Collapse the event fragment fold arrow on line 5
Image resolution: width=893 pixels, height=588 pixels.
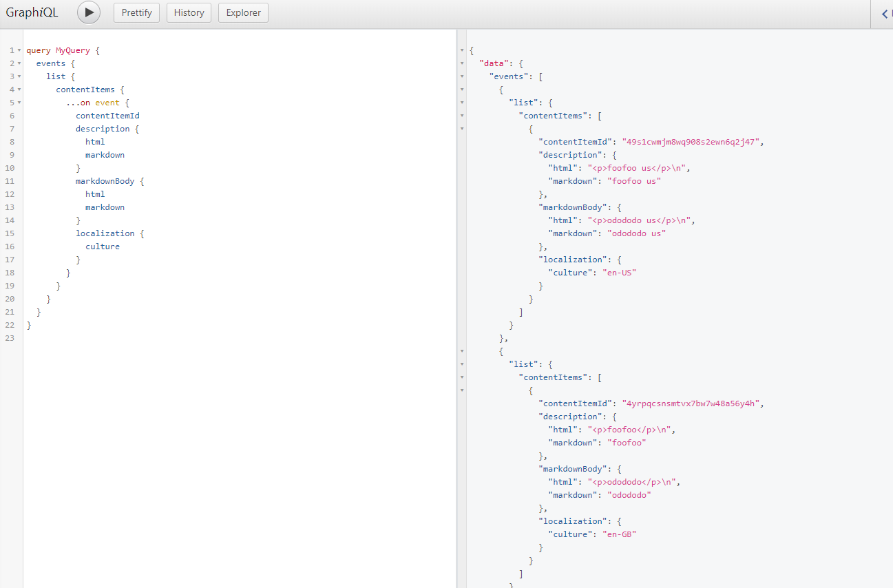point(19,102)
